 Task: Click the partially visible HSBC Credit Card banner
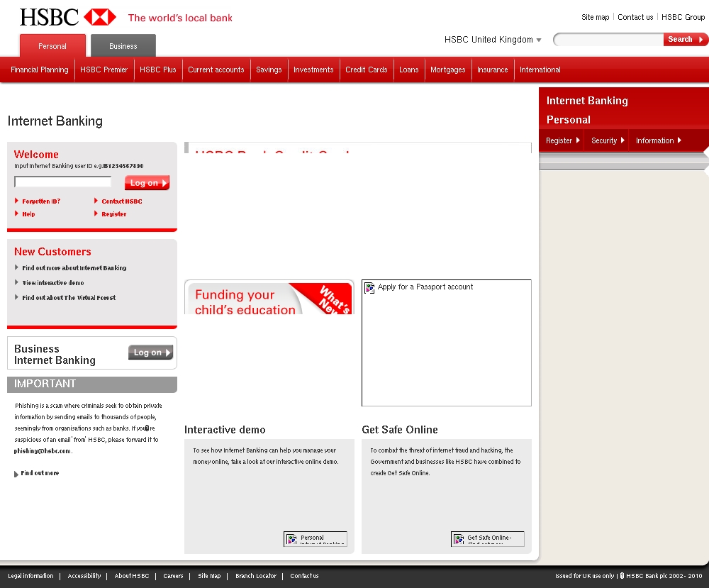pos(357,148)
